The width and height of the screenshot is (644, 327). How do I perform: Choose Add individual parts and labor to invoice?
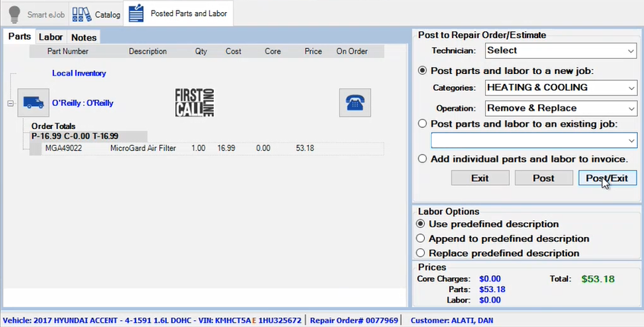pos(422,159)
